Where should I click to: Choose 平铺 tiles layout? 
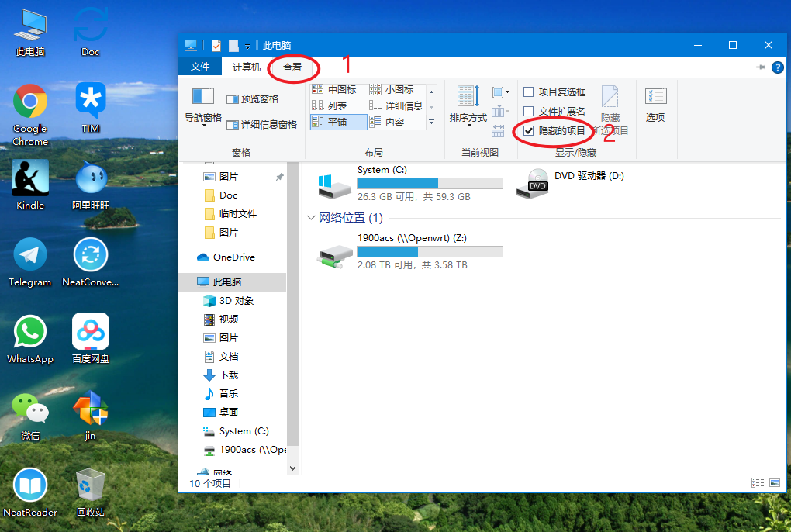coord(338,122)
